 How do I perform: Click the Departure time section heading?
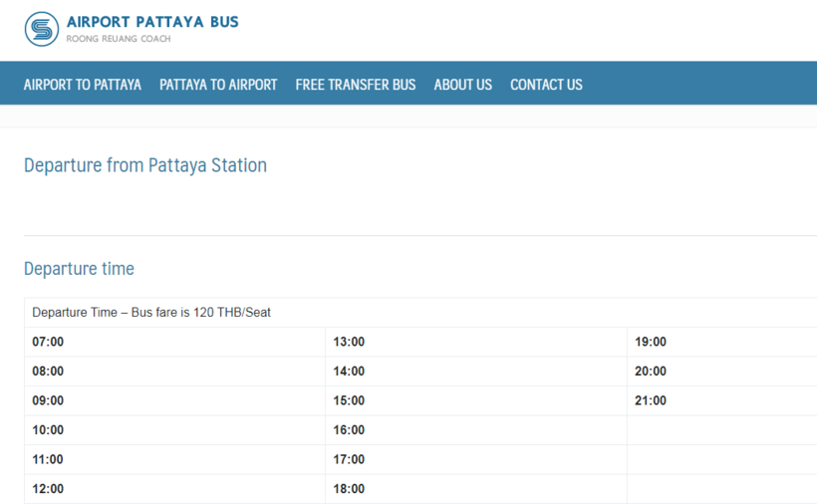tap(79, 269)
